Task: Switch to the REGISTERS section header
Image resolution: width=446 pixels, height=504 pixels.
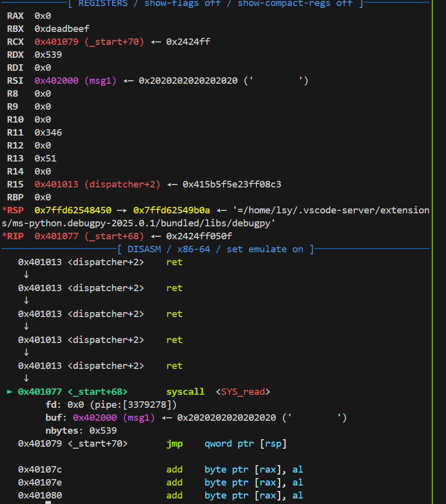Action: coord(102,4)
